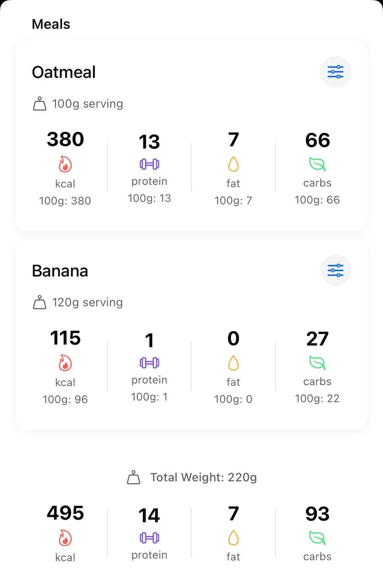Tap the Oatmeal fat droplet icon
The height and width of the screenshot is (588, 383).
coord(234,164)
